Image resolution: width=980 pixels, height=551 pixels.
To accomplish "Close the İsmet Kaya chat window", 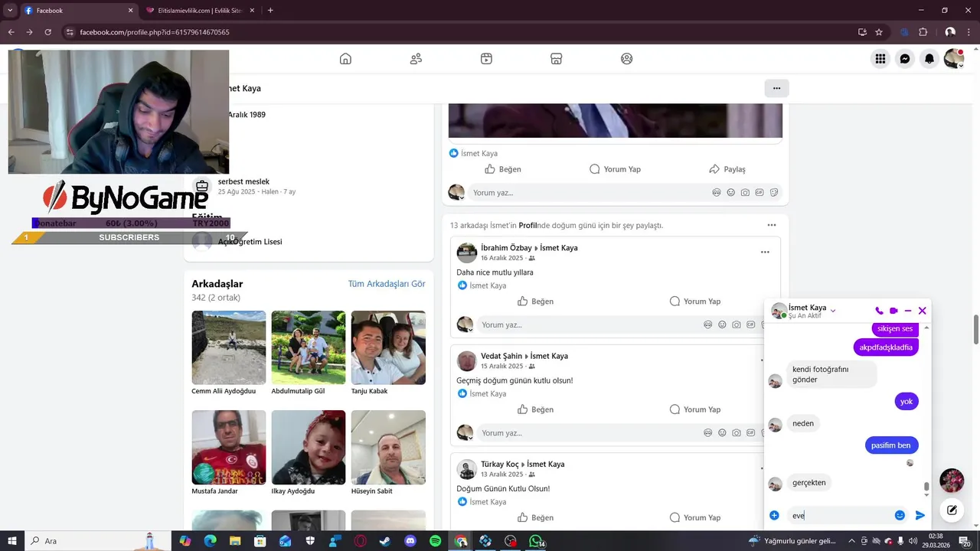I will pos(923,311).
